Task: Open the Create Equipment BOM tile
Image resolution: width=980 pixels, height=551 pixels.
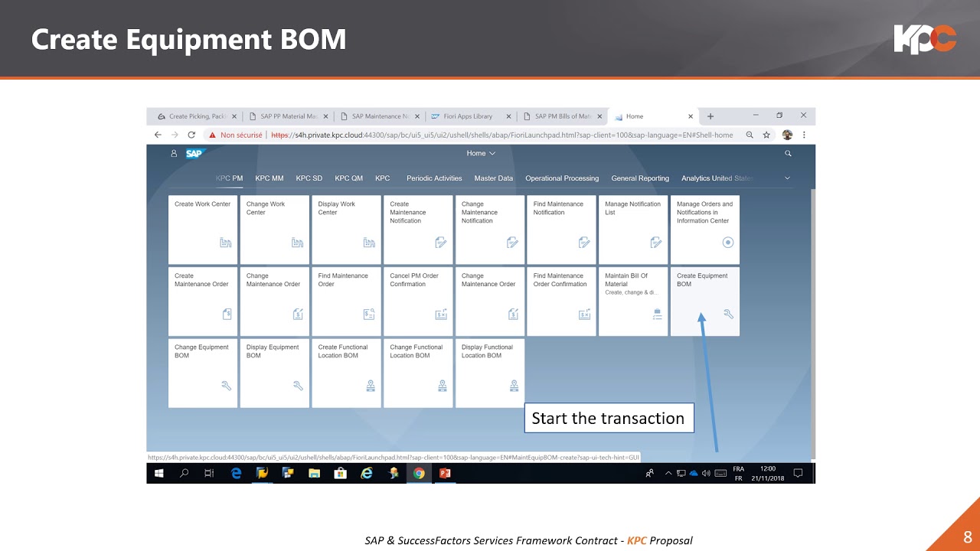Action: click(704, 302)
